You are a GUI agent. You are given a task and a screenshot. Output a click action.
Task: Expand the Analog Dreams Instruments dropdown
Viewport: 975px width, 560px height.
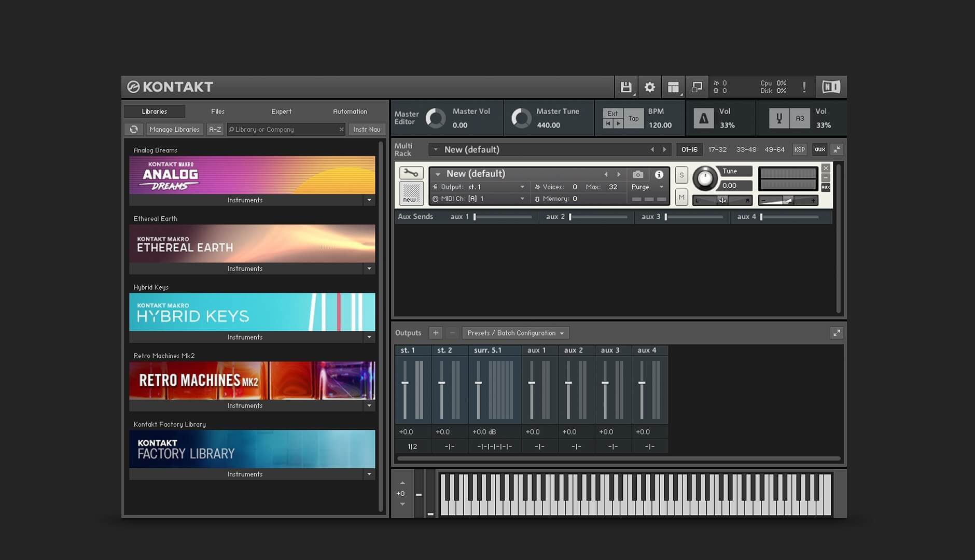tap(370, 200)
